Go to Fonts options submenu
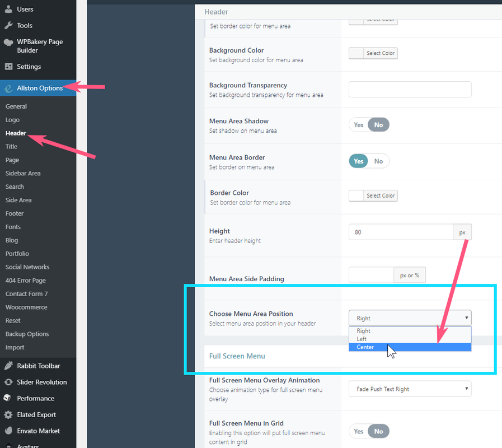This screenshot has height=448, width=502. point(13,227)
